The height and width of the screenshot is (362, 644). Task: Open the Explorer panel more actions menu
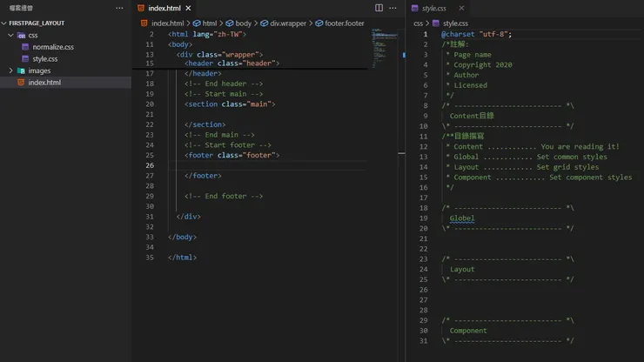click(119, 8)
